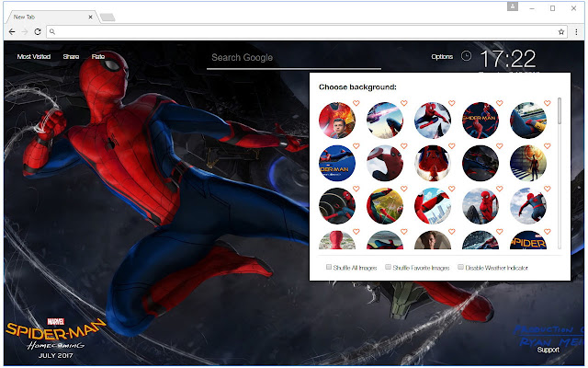Favorite the upside-down Spider-Man thumbnail
This screenshot has width=588, height=368.
pyautogui.click(x=451, y=145)
